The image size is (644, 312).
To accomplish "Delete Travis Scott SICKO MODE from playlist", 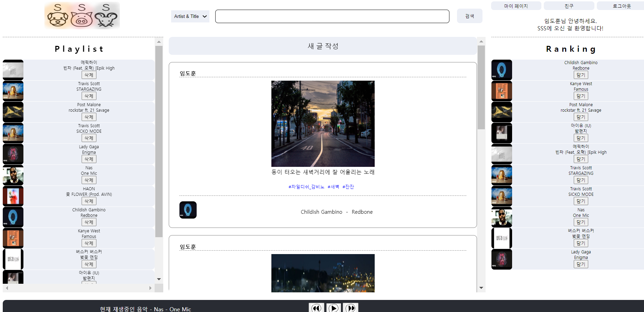I will [x=89, y=138].
